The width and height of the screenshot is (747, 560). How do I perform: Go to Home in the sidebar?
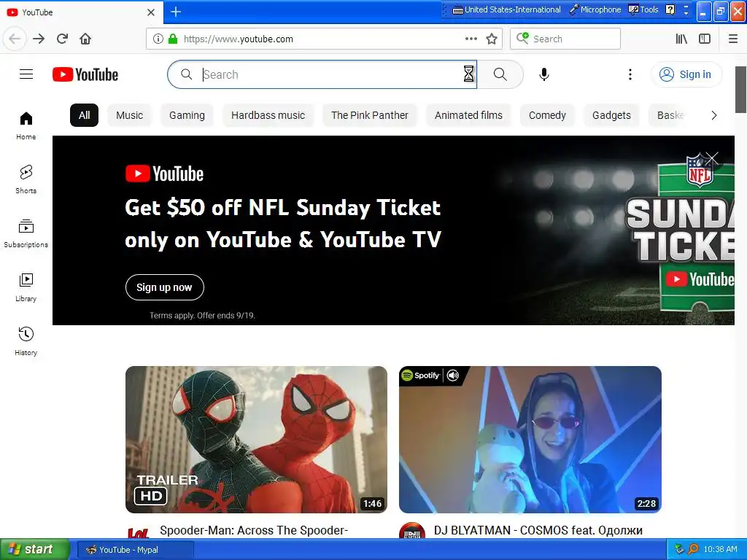coord(26,125)
